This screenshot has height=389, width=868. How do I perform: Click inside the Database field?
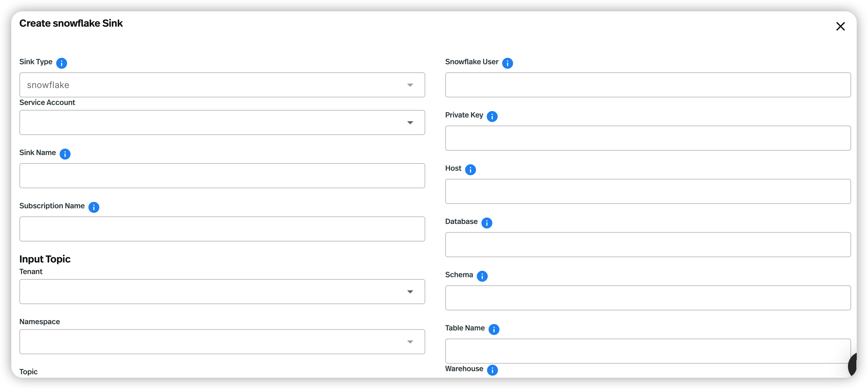tap(648, 245)
